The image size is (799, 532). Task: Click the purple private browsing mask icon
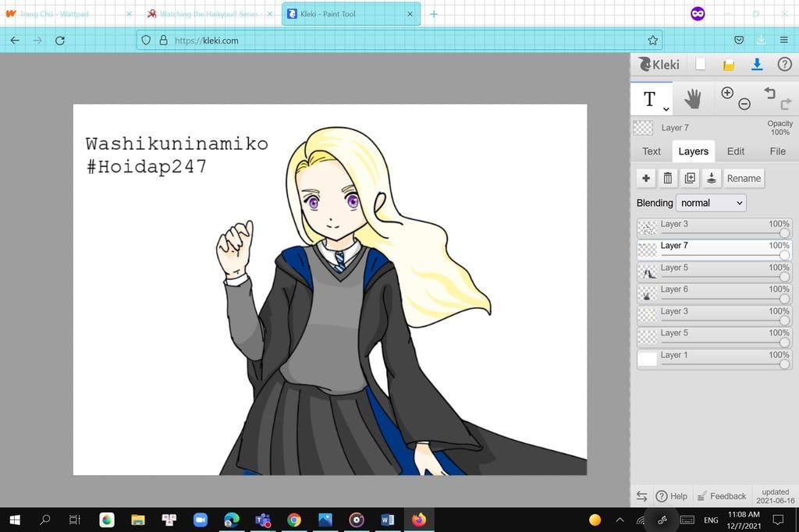point(698,14)
